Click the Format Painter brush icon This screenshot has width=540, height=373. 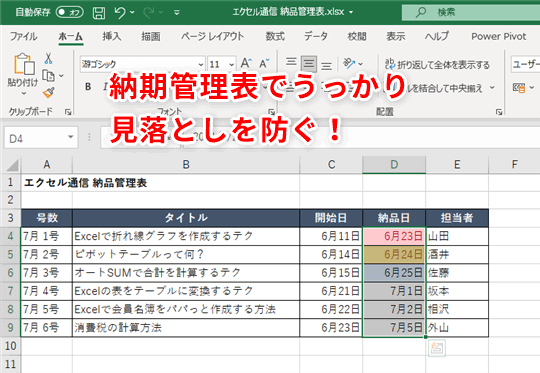pyautogui.click(x=49, y=92)
